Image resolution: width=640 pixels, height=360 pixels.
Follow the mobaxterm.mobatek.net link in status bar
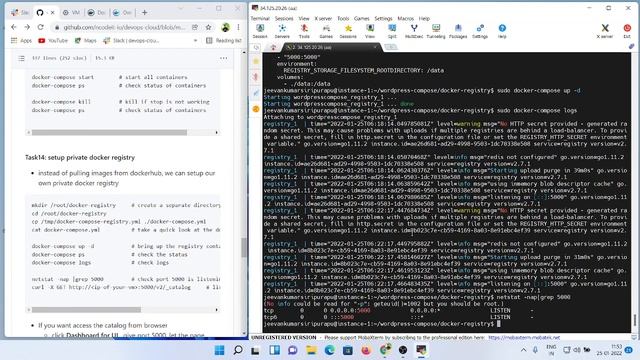(x=524, y=338)
